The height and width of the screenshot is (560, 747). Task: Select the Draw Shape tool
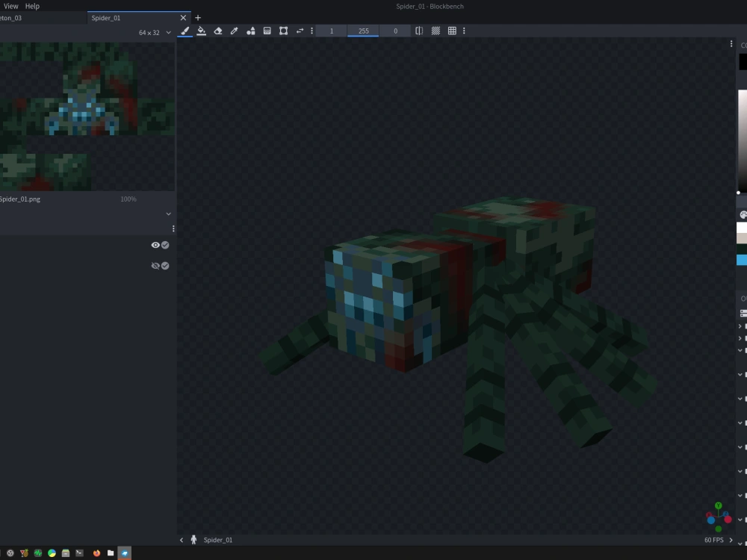(x=250, y=31)
